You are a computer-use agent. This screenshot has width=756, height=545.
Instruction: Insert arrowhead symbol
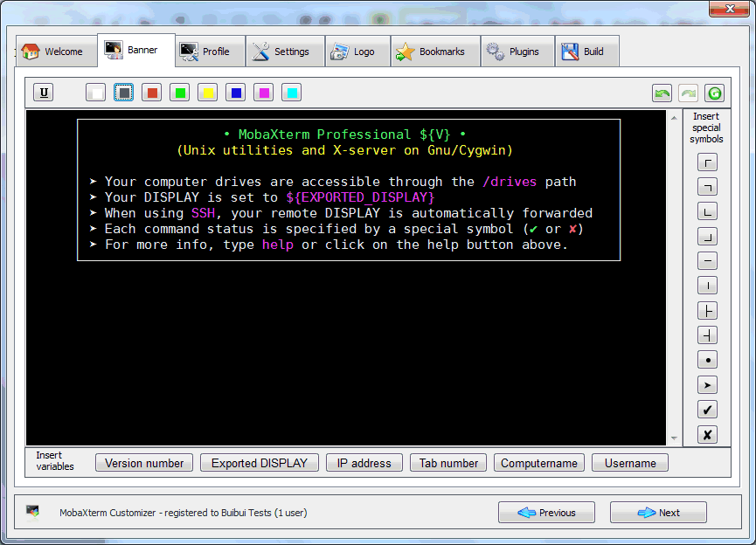pos(707,385)
